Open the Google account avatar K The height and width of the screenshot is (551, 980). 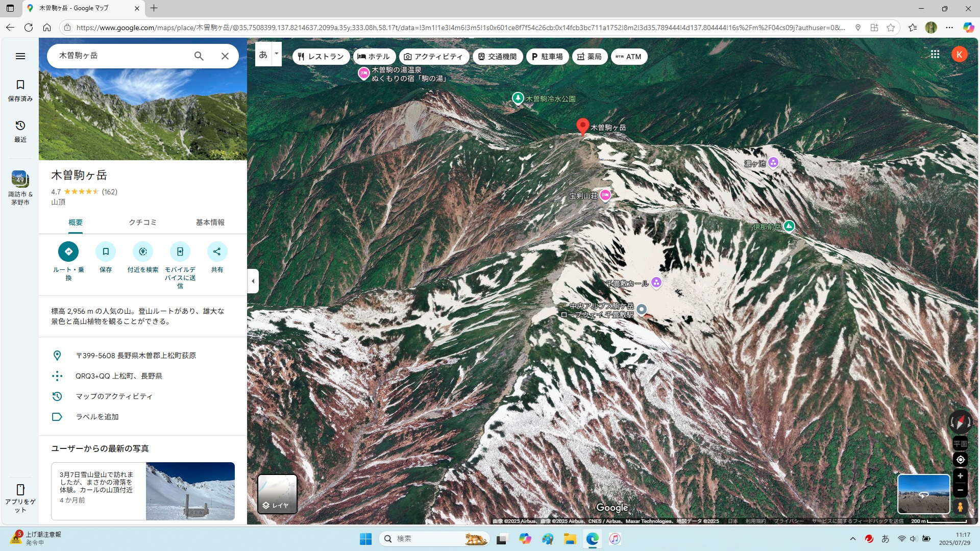pos(960,54)
